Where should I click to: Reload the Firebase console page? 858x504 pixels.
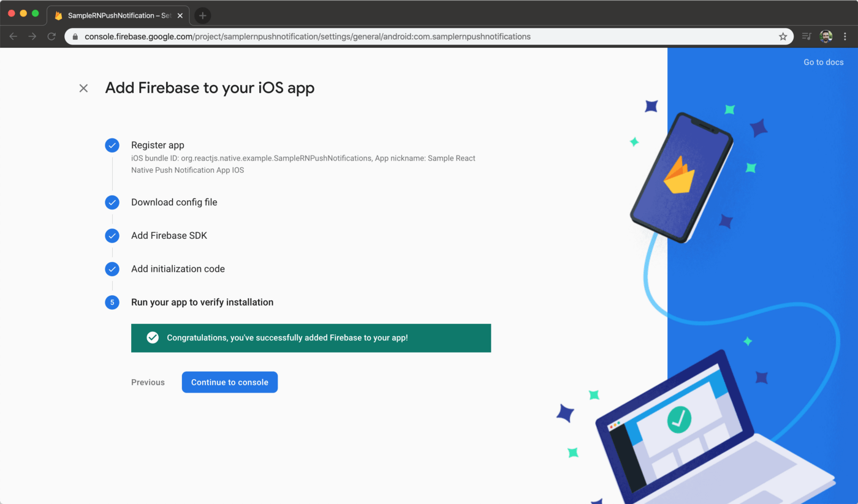point(51,37)
